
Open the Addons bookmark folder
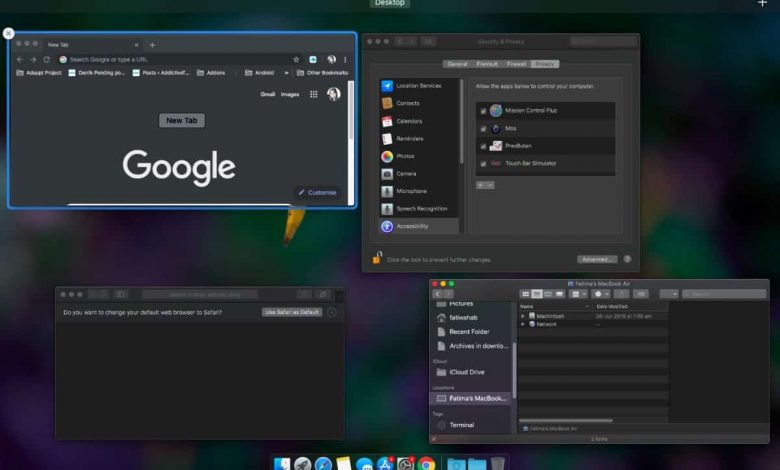tap(211, 73)
